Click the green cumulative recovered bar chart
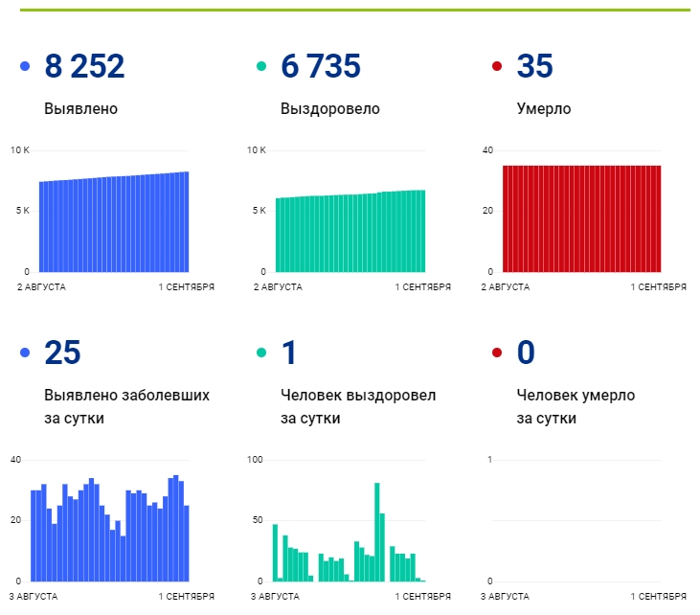 pos(350,232)
